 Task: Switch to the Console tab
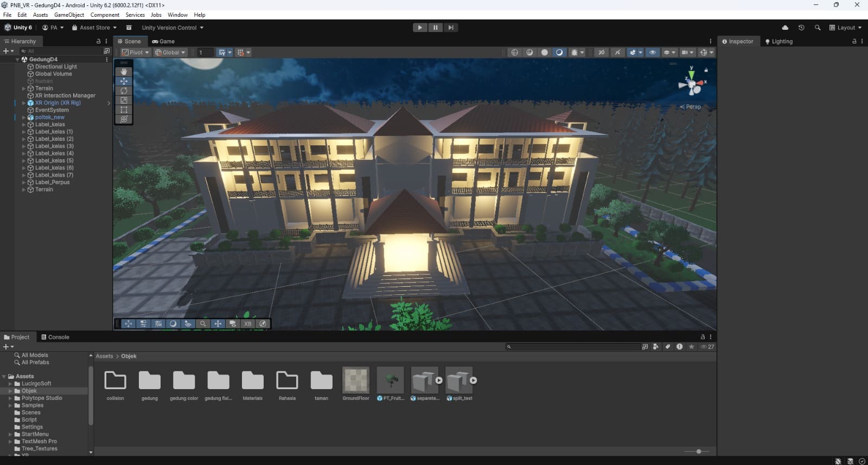55,337
